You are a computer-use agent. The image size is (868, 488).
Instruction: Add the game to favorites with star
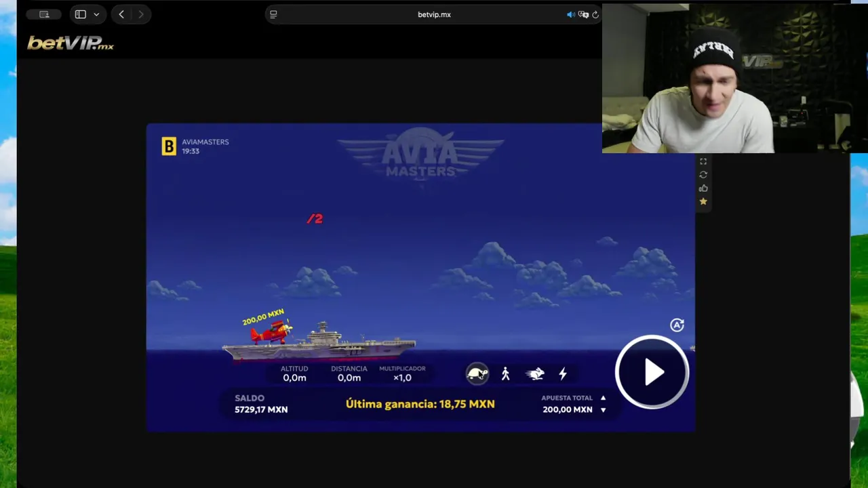pos(703,201)
